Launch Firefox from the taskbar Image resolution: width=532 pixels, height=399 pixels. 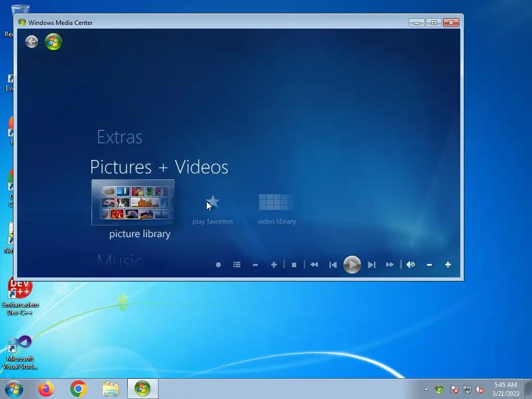click(46, 389)
